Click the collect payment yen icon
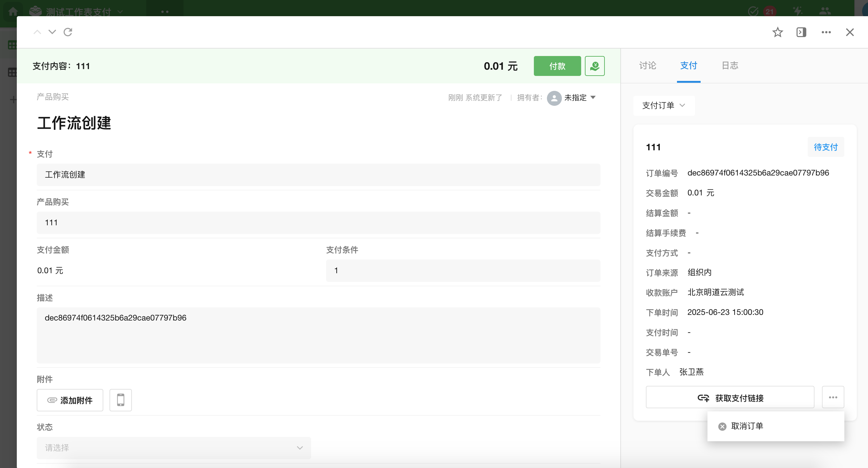 coord(595,66)
